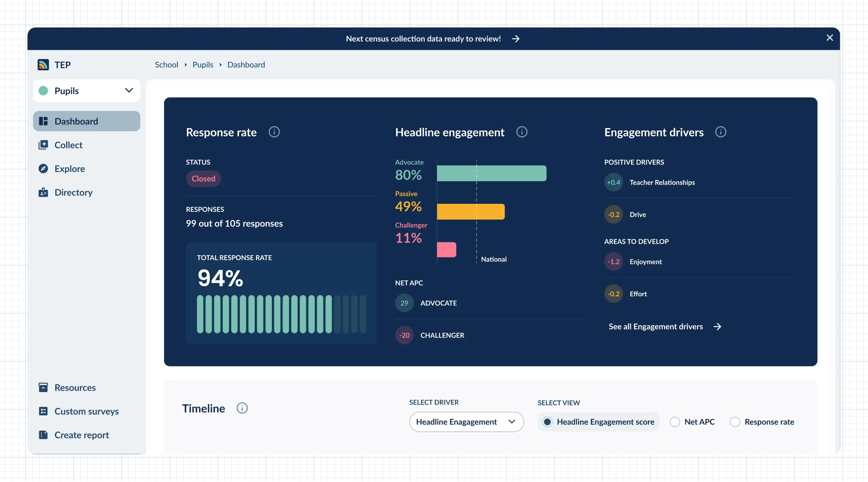Image resolution: width=868 pixels, height=482 pixels.
Task: Follow banner arrow to review census data
Action: (515, 39)
